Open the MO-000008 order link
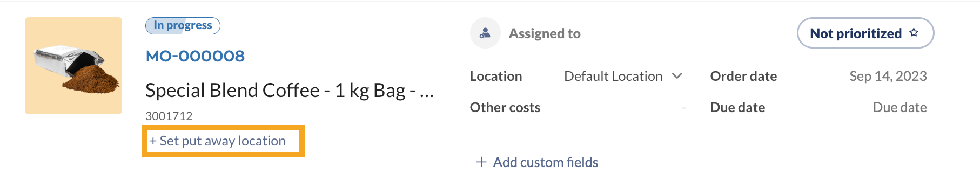The width and height of the screenshot is (980, 194). point(195,56)
